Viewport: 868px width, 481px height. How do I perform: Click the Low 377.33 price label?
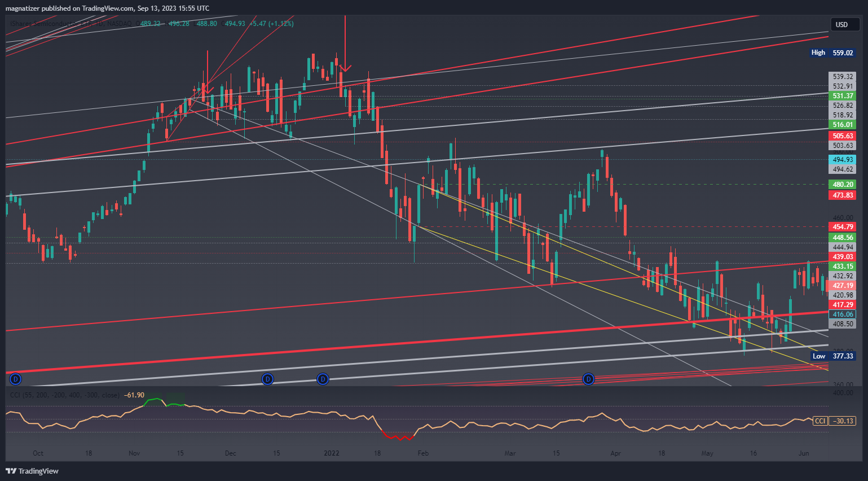832,356
